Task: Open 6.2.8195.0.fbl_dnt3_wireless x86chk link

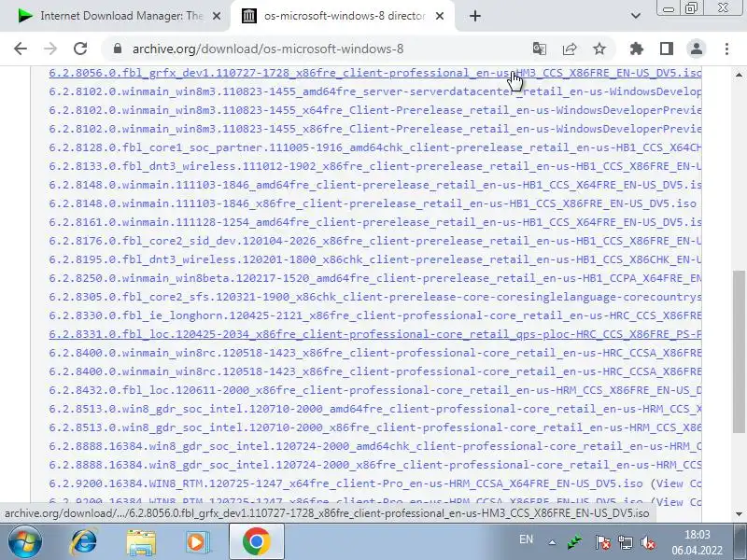Action: [375, 259]
